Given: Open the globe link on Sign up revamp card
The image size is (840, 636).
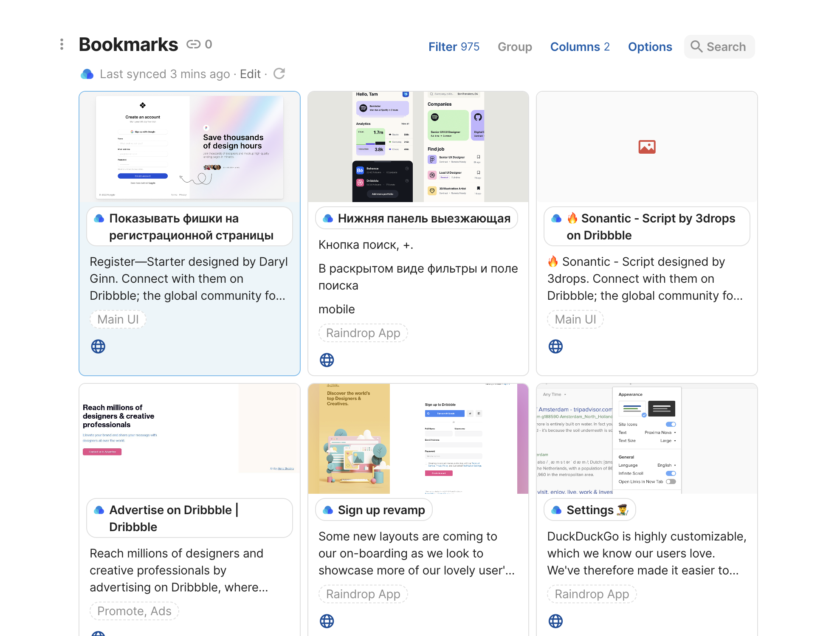Looking at the screenshot, I should pos(327,621).
